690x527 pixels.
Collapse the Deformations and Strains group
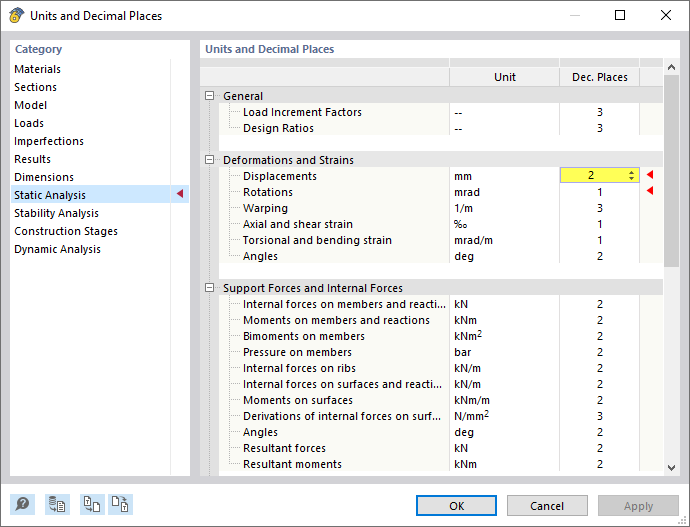[209, 160]
